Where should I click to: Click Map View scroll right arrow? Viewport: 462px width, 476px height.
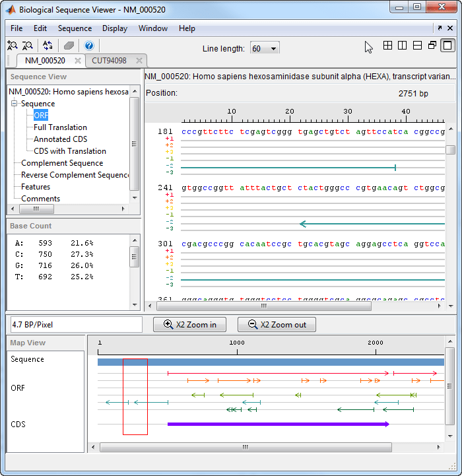pos(439,447)
